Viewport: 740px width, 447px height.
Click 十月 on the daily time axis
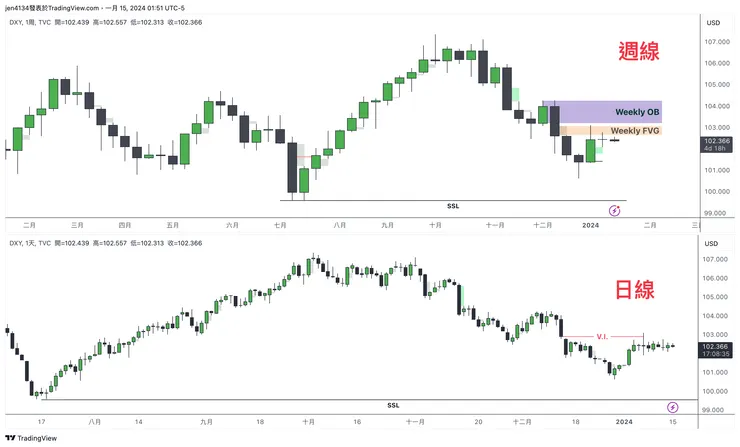309,422
